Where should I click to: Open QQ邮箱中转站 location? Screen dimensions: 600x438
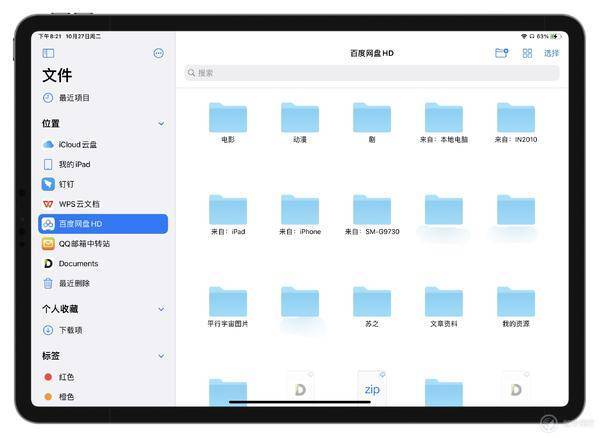pyautogui.click(x=103, y=244)
